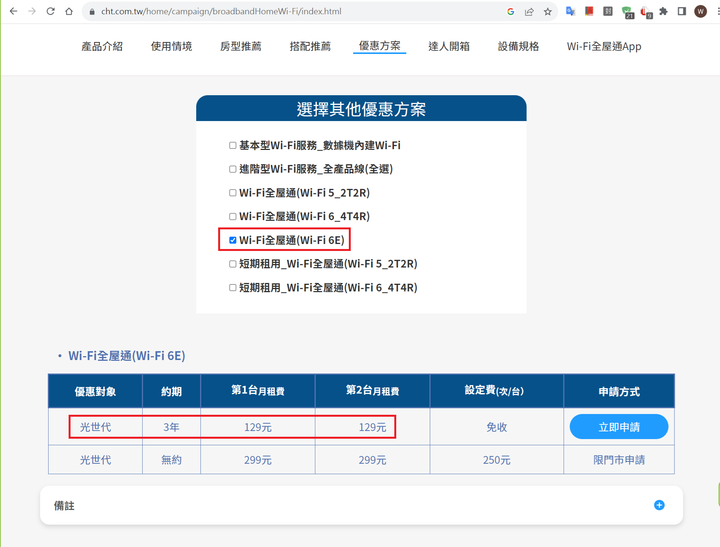Image resolution: width=720 pixels, height=547 pixels.
Task: Open the W profile avatar
Action: [700, 11]
